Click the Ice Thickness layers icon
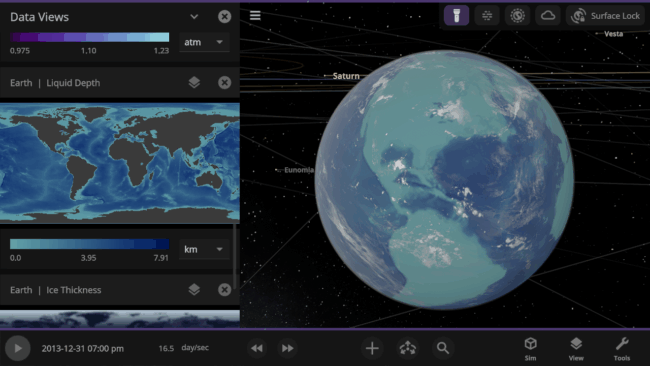Screen dimensions: 650x366 click(x=194, y=289)
